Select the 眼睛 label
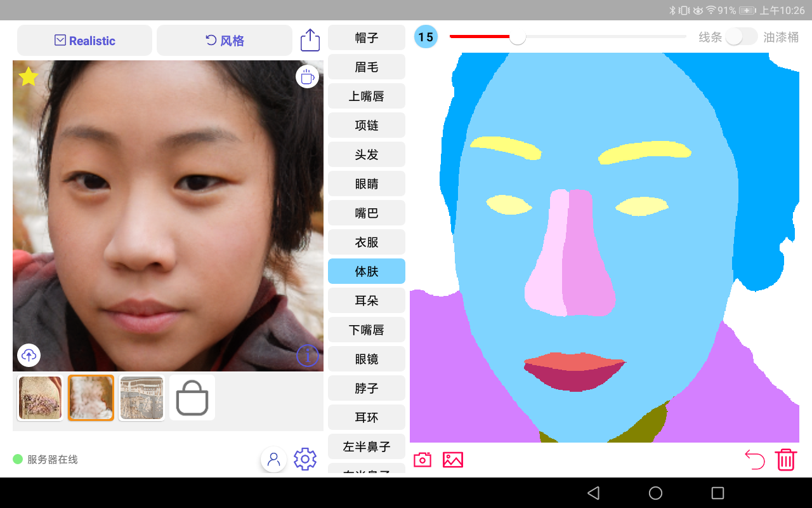This screenshot has width=812, height=508. click(367, 184)
